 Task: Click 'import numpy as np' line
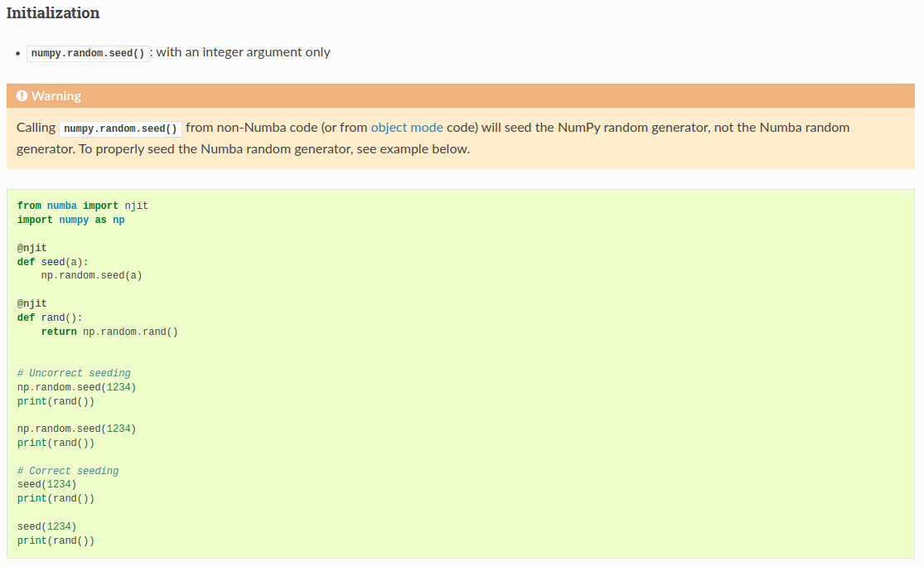[x=70, y=220]
